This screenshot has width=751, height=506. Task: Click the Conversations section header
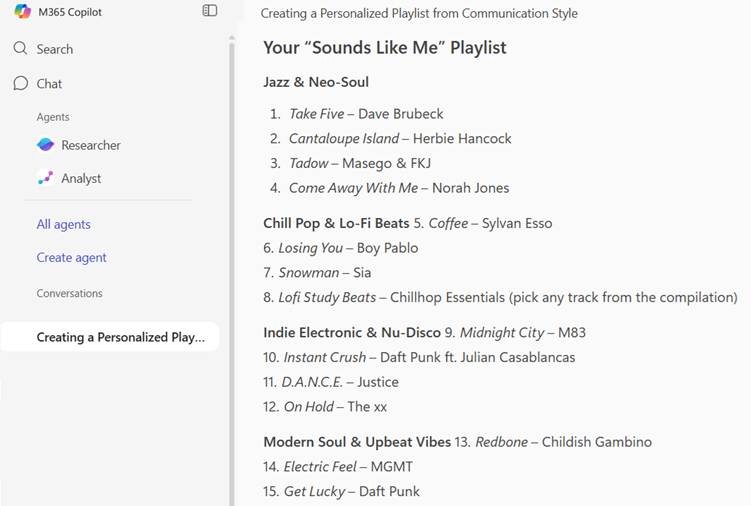pyautogui.click(x=70, y=293)
